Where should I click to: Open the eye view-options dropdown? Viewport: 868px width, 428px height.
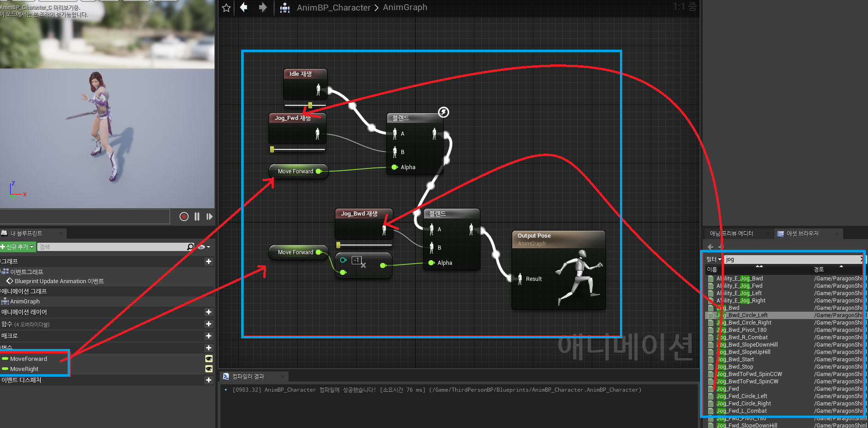[204, 247]
